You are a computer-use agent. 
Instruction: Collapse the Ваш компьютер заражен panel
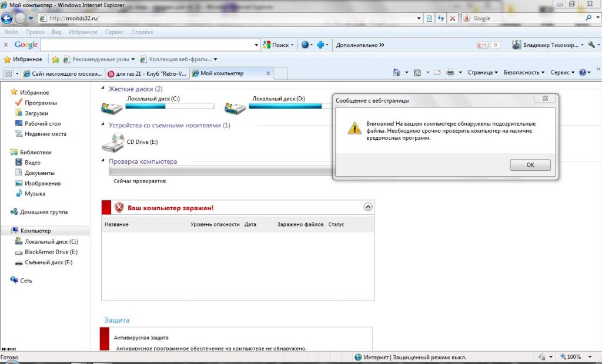click(x=368, y=207)
